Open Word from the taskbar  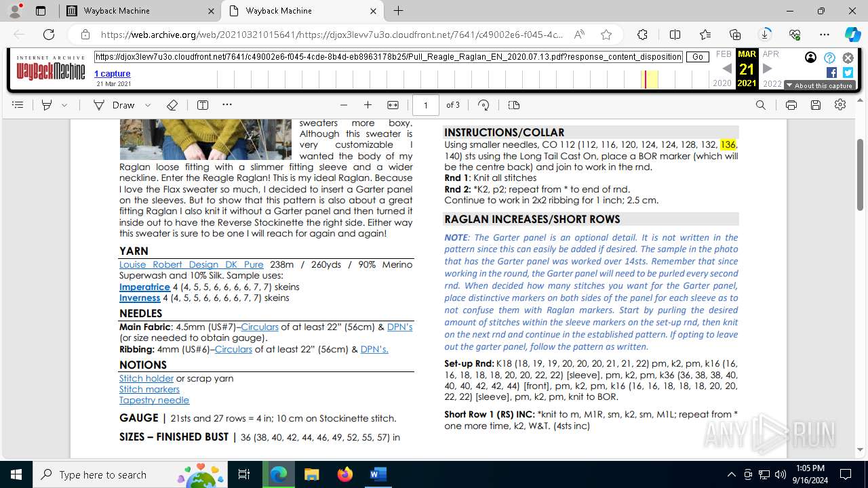pyautogui.click(x=378, y=474)
